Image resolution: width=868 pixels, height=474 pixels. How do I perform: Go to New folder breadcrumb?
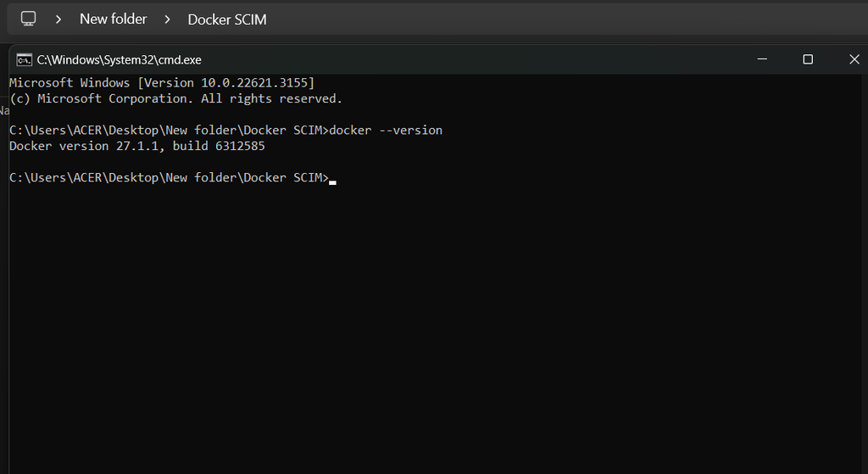(113, 19)
